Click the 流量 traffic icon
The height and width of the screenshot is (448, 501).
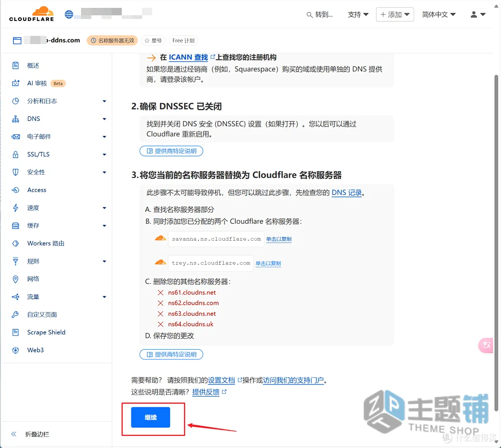coord(15,297)
